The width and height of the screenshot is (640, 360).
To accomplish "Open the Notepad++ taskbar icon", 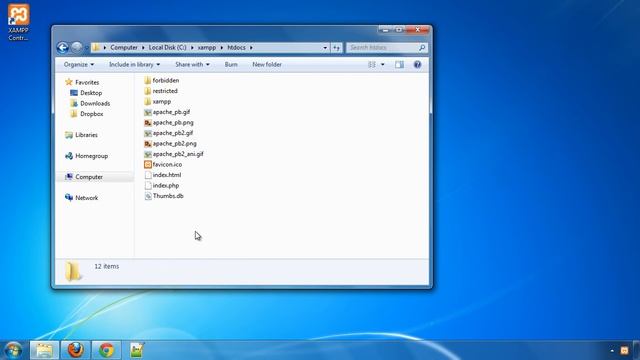I will click(x=137, y=350).
